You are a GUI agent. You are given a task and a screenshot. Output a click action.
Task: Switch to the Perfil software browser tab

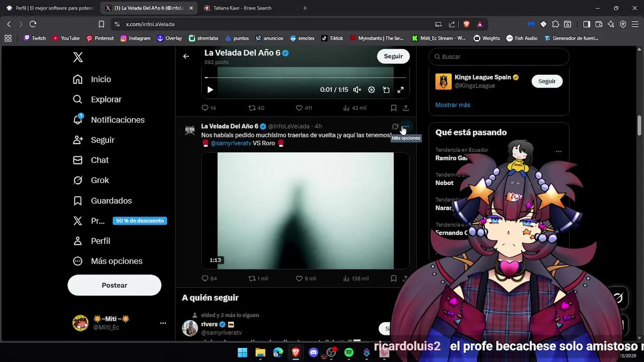[49, 8]
